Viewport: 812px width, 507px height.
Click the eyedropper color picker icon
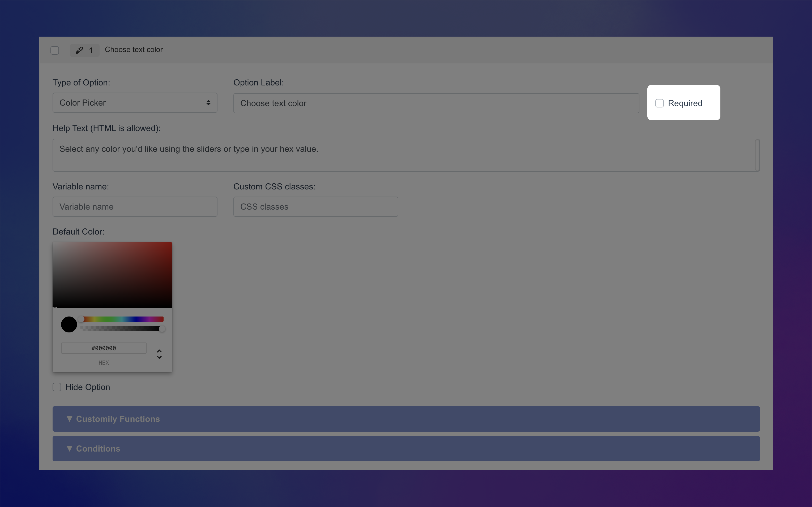click(79, 50)
